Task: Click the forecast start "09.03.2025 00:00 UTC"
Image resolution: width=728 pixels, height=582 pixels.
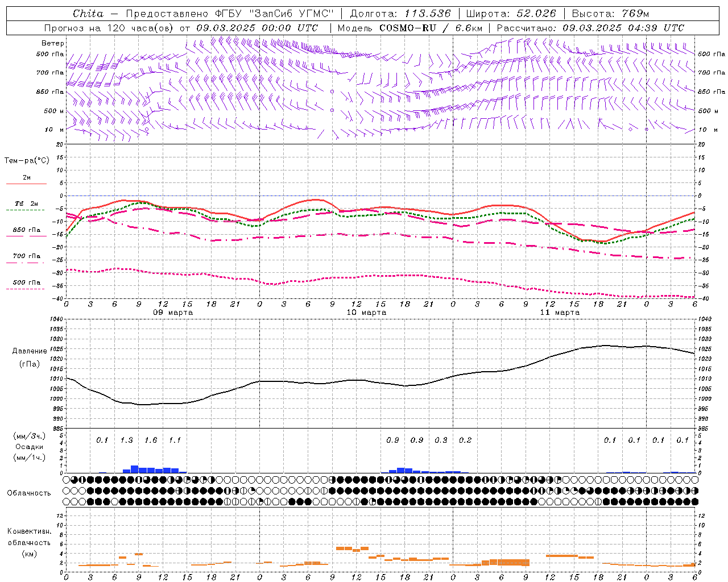Action: pyautogui.click(x=257, y=28)
